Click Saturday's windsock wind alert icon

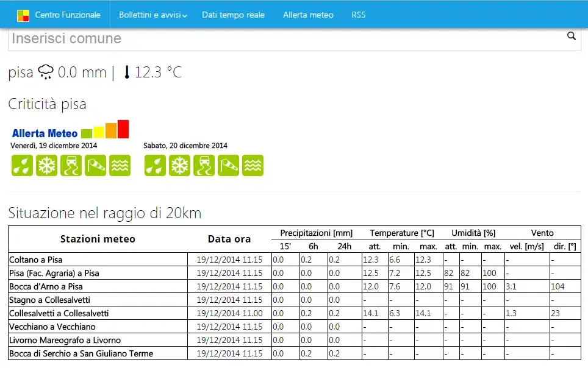(228, 165)
